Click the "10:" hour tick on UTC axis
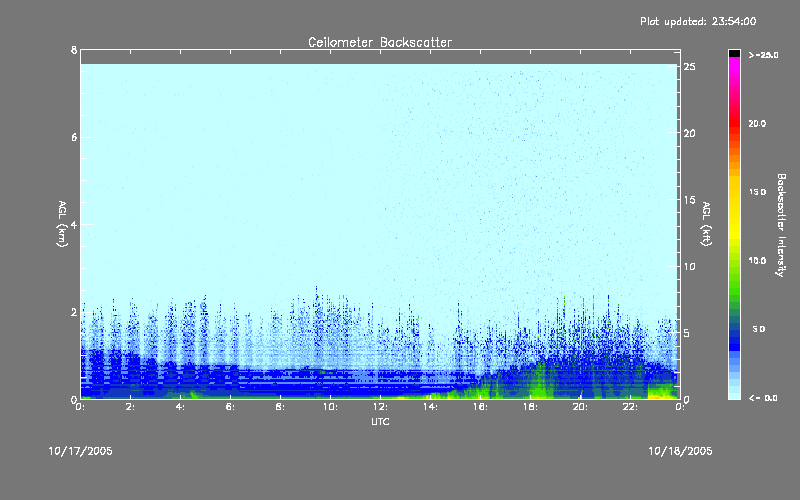This screenshot has height=500, width=800. [x=330, y=407]
